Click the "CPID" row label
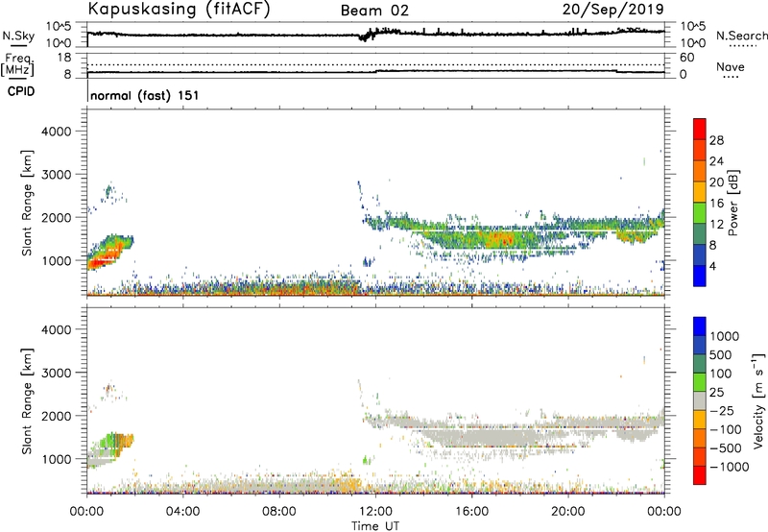Screen dimensions: 768x532 tap(21, 91)
